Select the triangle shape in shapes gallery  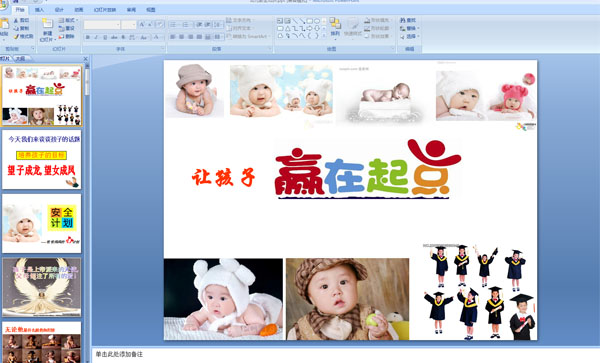tap(287, 28)
